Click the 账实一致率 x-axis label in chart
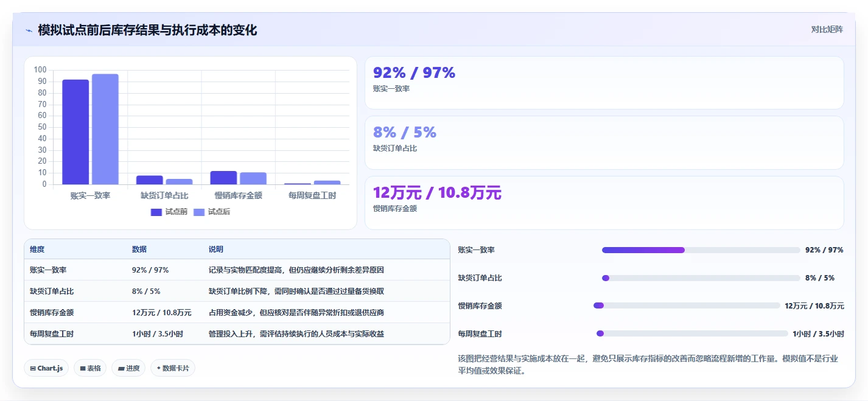 pyautogui.click(x=90, y=196)
